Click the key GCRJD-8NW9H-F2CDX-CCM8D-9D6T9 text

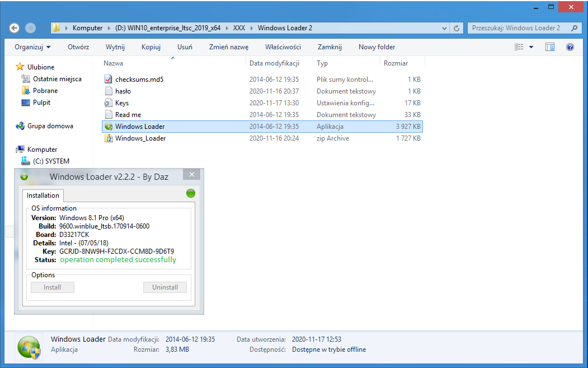click(116, 251)
